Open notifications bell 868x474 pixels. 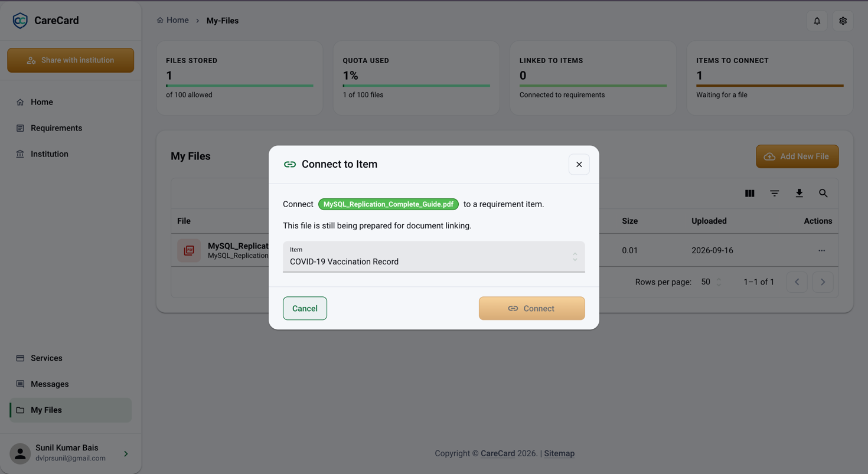817,21
